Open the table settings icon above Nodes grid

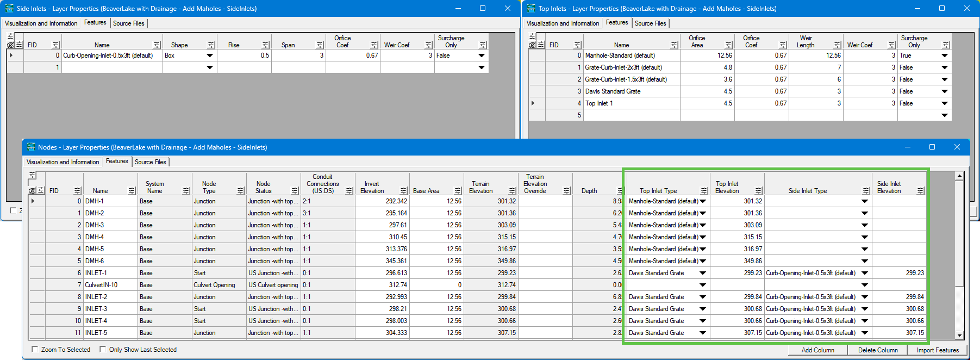click(33, 175)
